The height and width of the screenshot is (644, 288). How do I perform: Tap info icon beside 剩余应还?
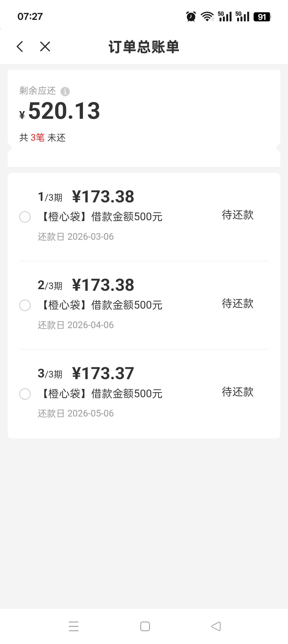click(65, 91)
